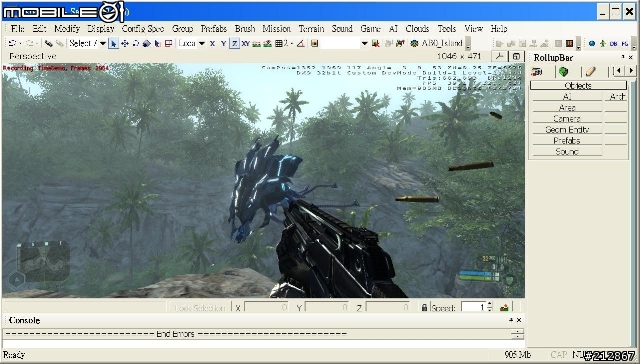Click the Follow Terrain and Snap icon
The image size is (640, 364).
tap(267, 44)
